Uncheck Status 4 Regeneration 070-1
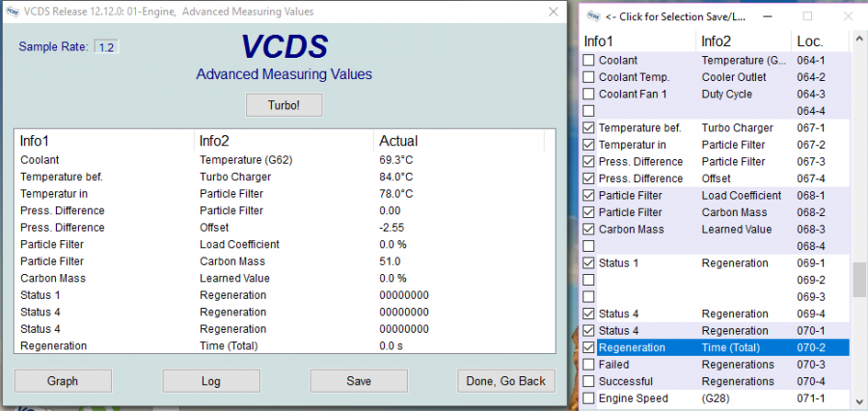 [589, 331]
